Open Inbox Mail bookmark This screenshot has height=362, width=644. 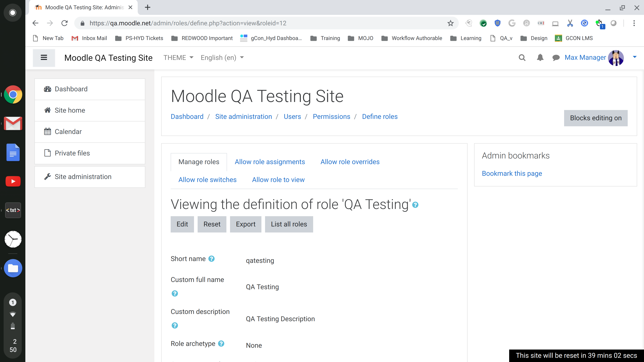89,38
